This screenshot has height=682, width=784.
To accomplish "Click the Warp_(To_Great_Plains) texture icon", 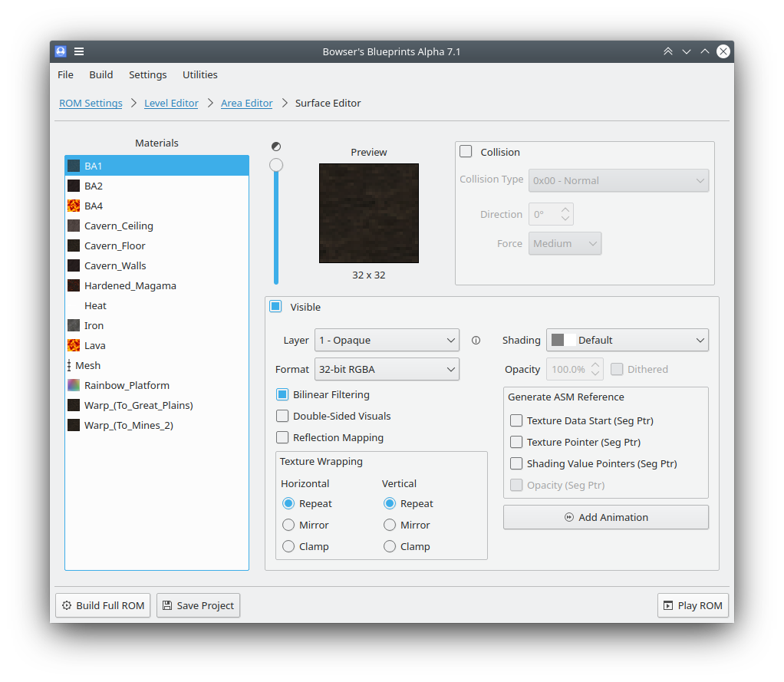I will point(74,406).
